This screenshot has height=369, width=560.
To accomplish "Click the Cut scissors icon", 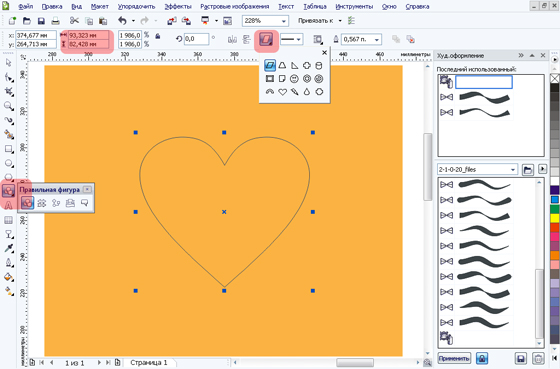I will (74, 21).
